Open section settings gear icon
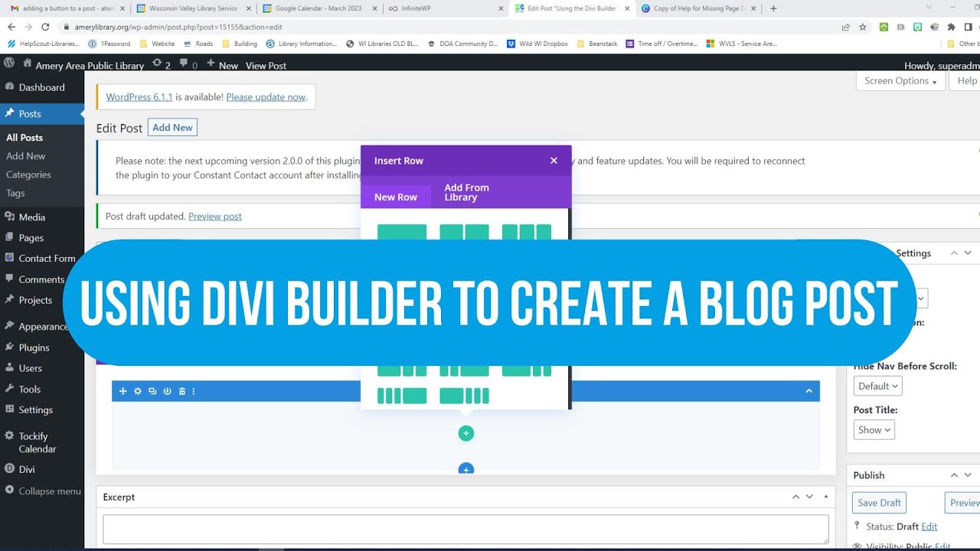The width and height of the screenshot is (980, 551). pyautogui.click(x=138, y=391)
